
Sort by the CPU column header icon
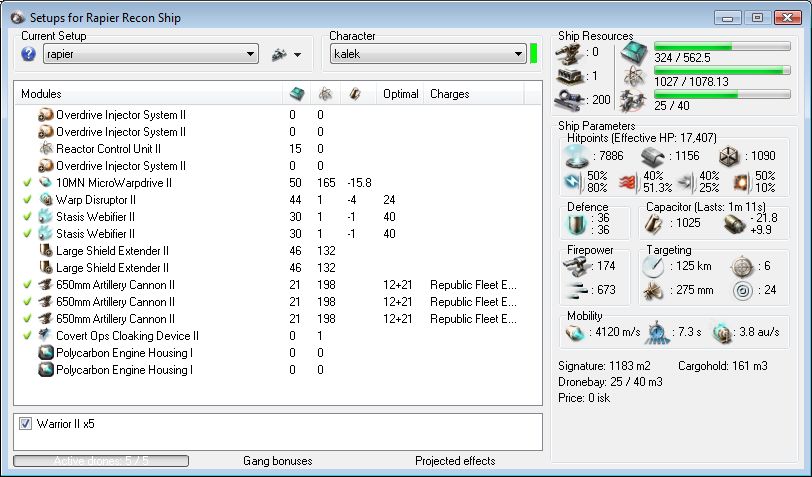(x=297, y=94)
